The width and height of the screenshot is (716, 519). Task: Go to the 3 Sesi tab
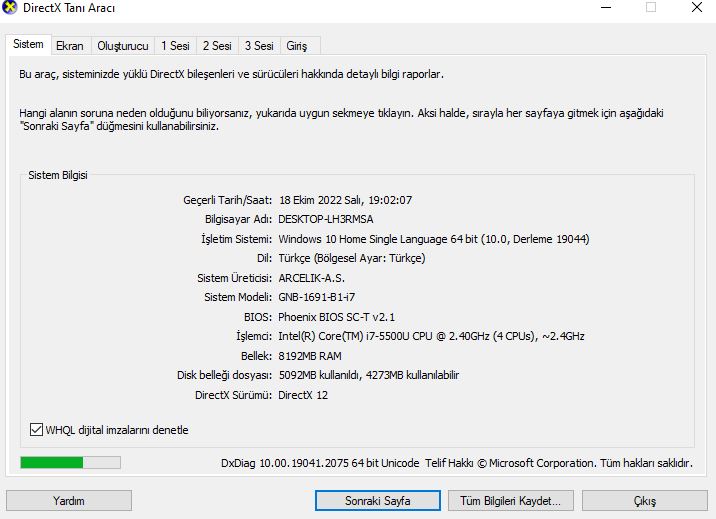click(259, 46)
